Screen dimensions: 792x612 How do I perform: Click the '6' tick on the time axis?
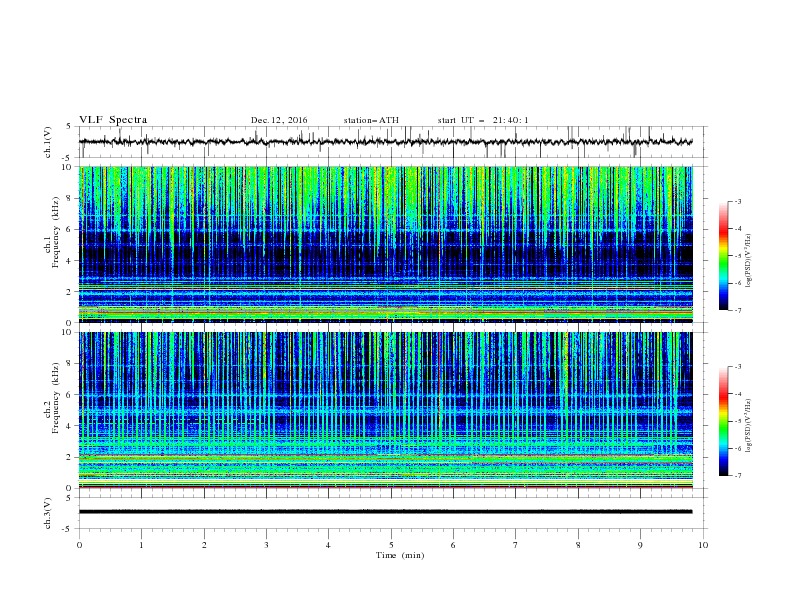pyautogui.click(x=454, y=545)
